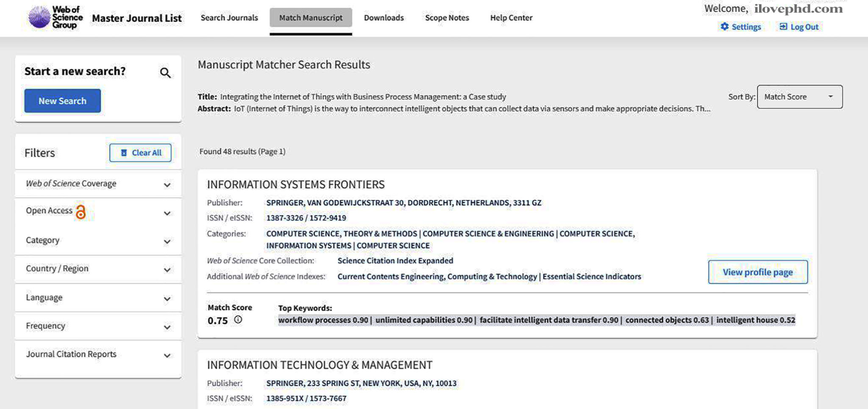The width and height of the screenshot is (868, 409).
Task: Click keyword intelligent house 0.52
Action: [756, 320]
